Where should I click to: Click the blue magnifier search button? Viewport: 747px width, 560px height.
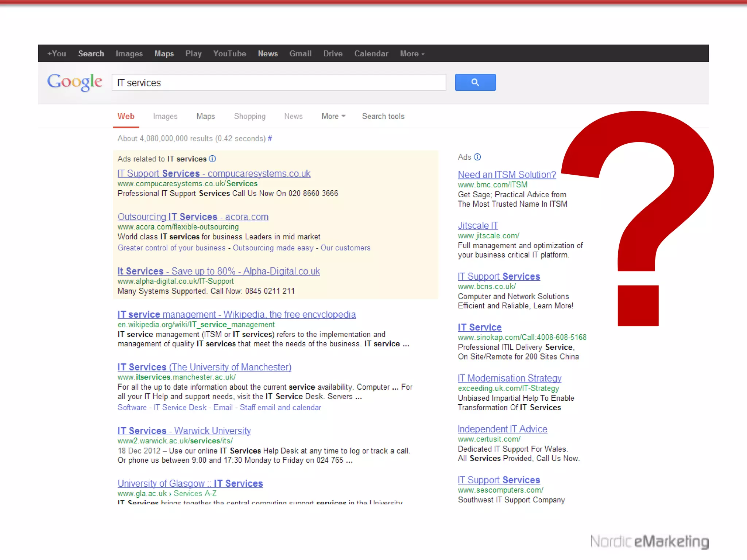pos(475,82)
